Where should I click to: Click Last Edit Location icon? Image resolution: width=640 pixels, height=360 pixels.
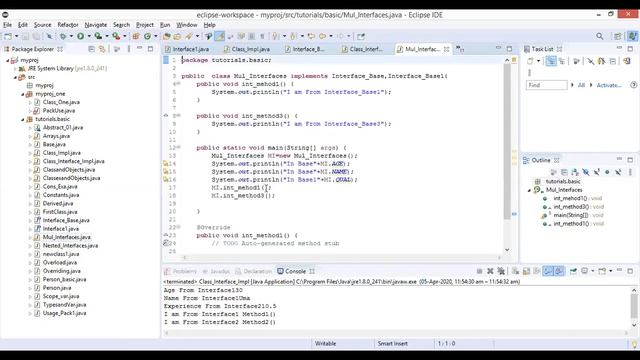(x=311, y=36)
